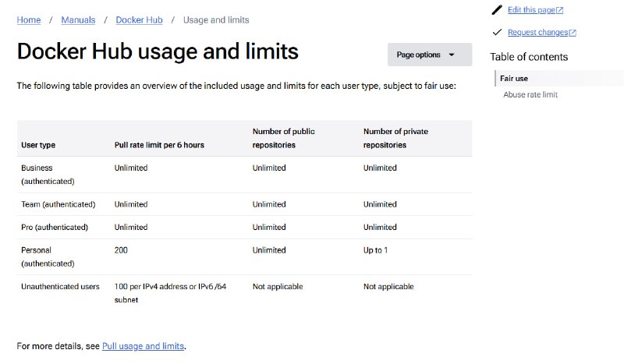624x364 pixels.
Task: Jump to Abuse rate limit section
Action: point(530,94)
